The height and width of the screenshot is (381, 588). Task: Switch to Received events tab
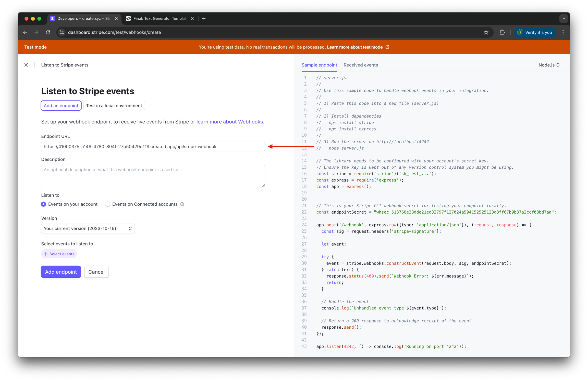(x=361, y=65)
